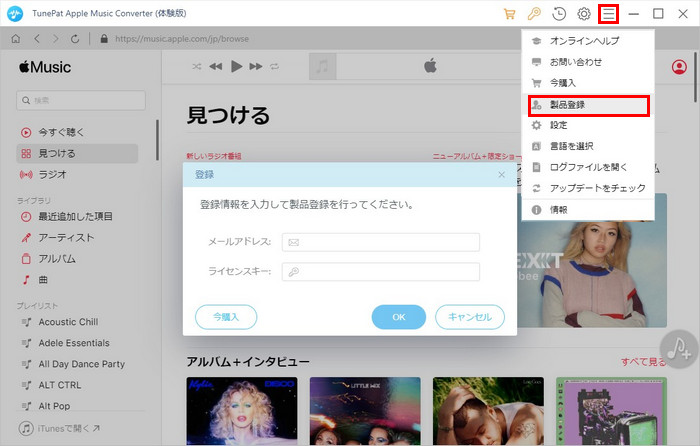Open the album cover showing a resting man

coord(488,411)
